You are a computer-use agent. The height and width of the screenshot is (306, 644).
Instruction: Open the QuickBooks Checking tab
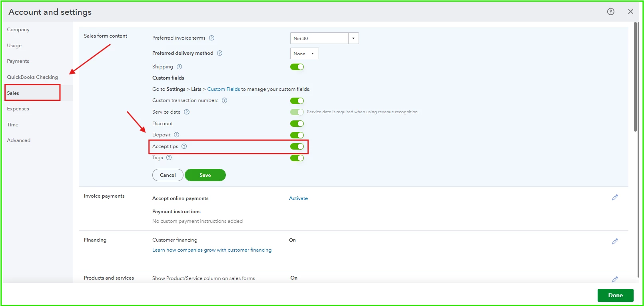tap(32, 77)
